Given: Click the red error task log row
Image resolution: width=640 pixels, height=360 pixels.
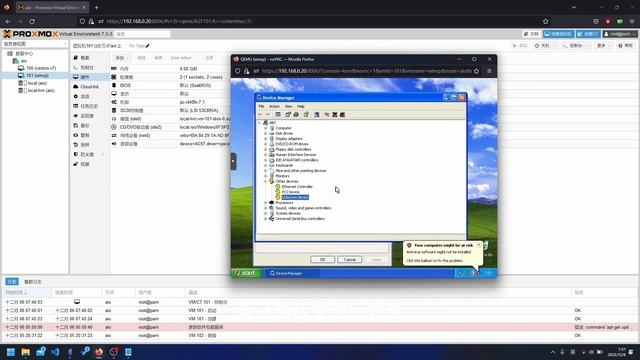Looking at the screenshot, I should [x=320, y=327].
